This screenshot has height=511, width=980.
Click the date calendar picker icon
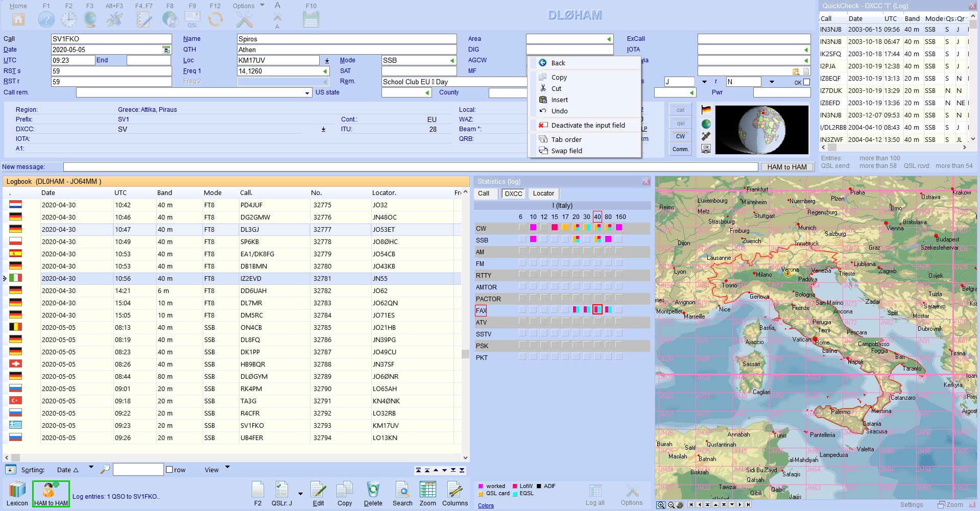pyautogui.click(x=166, y=50)
